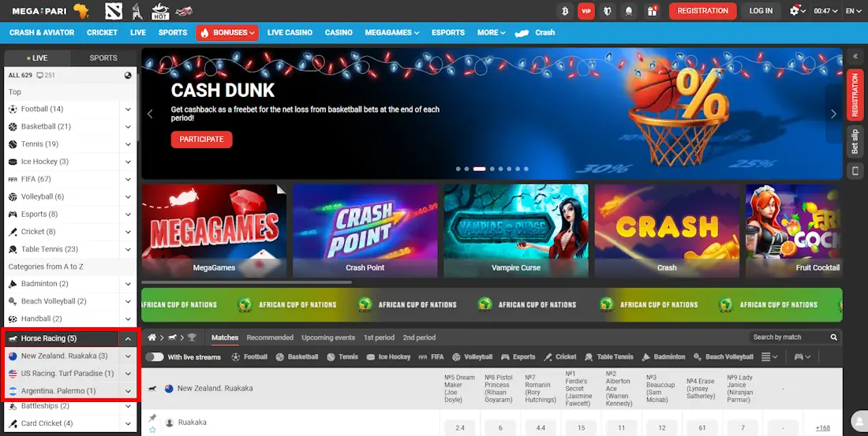
Task: Filter by Football in sports filter bar
Action: [249, 357]
